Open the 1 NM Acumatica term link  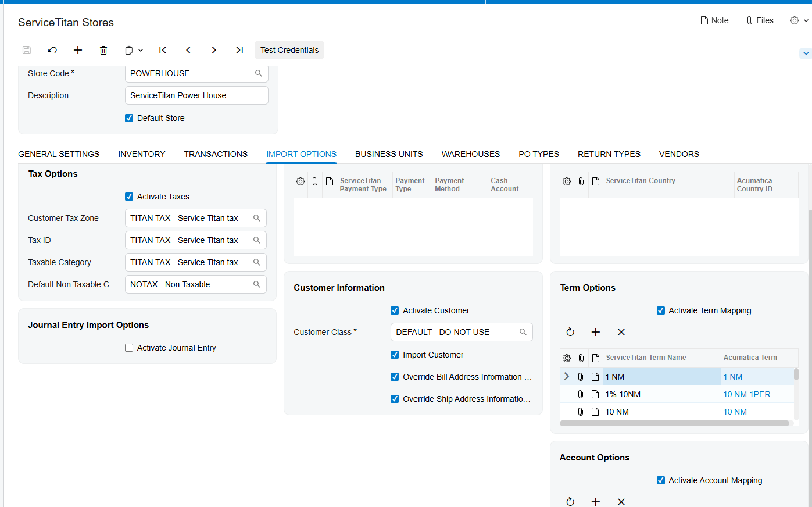click(x=732, y=377)
